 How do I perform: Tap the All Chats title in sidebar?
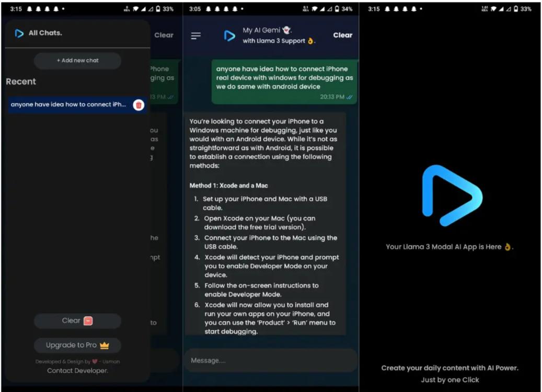point(46,32)
